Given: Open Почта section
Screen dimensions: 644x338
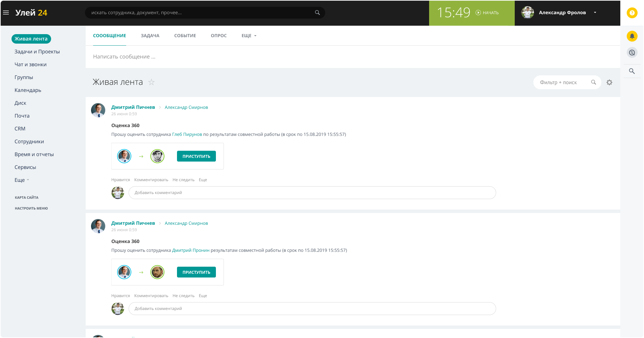Looking at the screenshot, I should pos(22,116).
